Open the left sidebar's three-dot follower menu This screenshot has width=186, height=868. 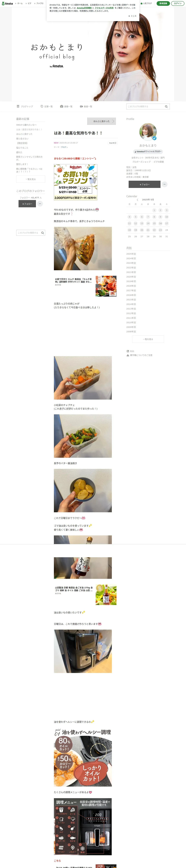pos(40,204)
